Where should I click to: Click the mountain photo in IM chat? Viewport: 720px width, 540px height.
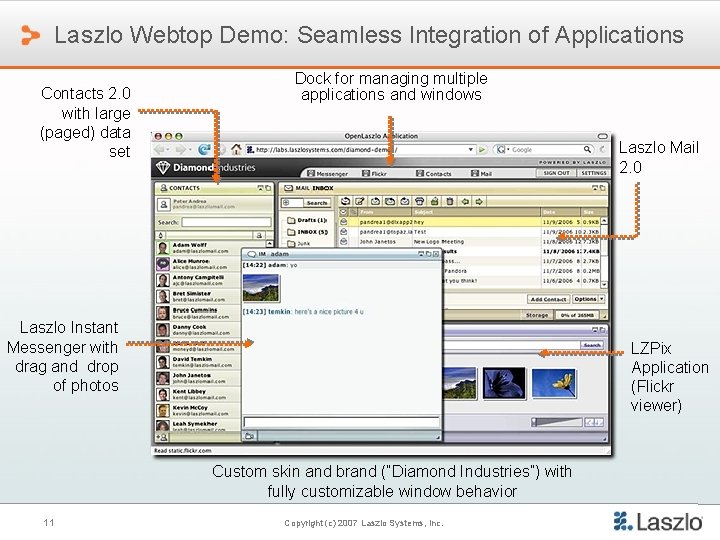(261, 288)
